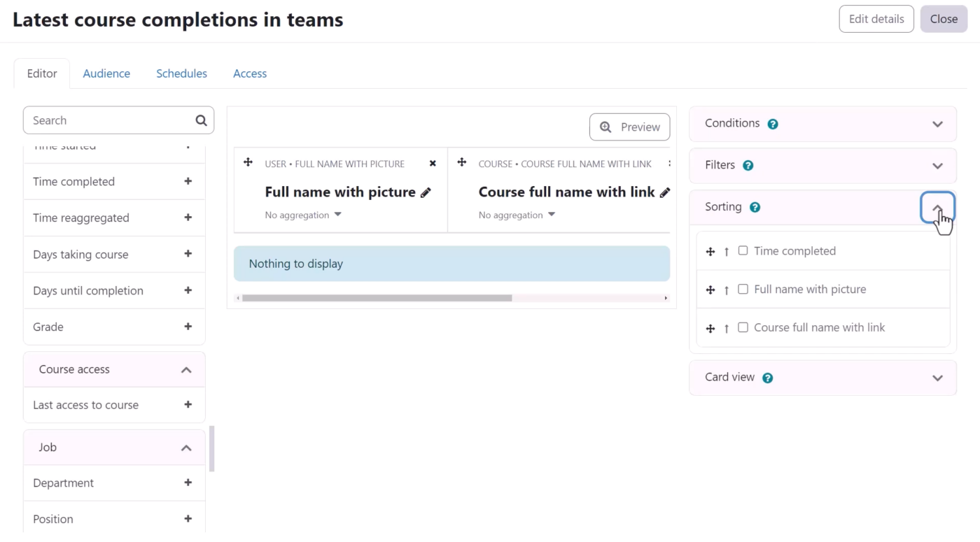Switch to the Audience tab
This screenshot has width=980, height=542.
pos(106,73)
